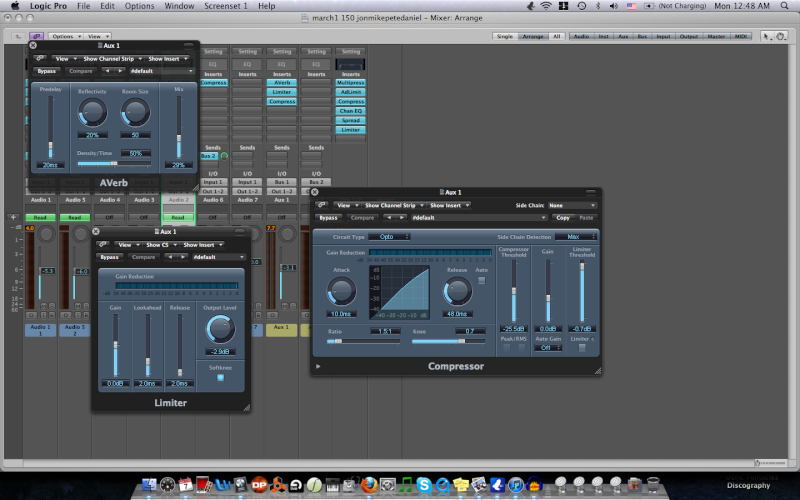Click previous preset arrow in AVerb window
800x500 pixels.
[x=108, y=71]
